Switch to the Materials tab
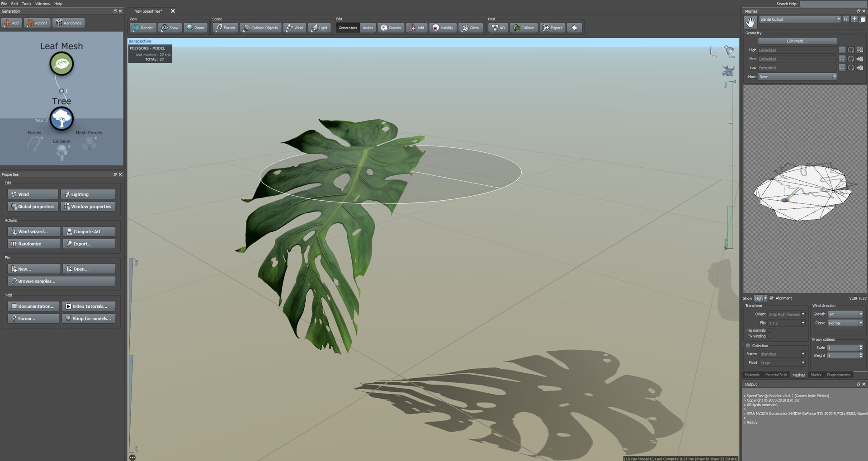Image resolution: width=868 pixels, height=461 pixels. tap(752, 375)
